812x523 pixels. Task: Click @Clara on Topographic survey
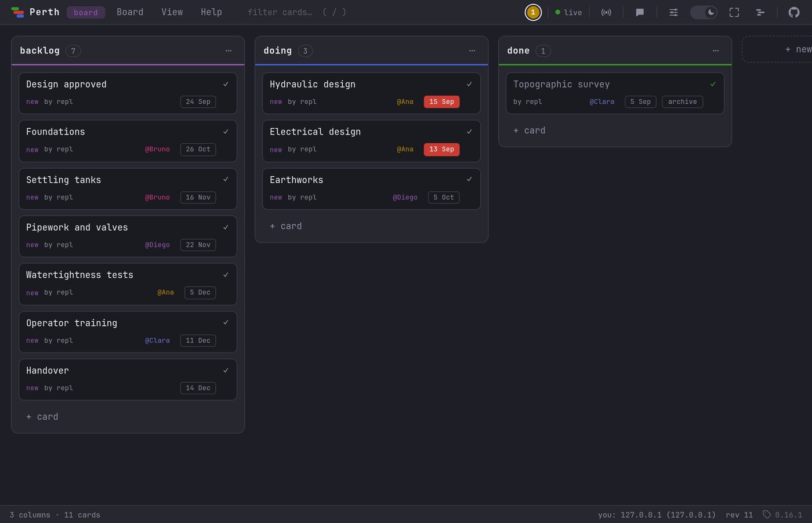[601, 101]
